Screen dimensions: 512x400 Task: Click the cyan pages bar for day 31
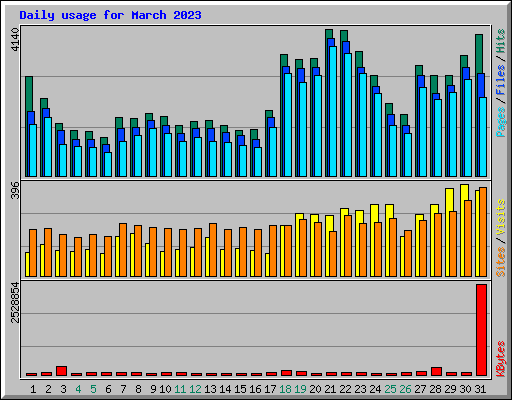pyautogui.click(x=483, y=137)
